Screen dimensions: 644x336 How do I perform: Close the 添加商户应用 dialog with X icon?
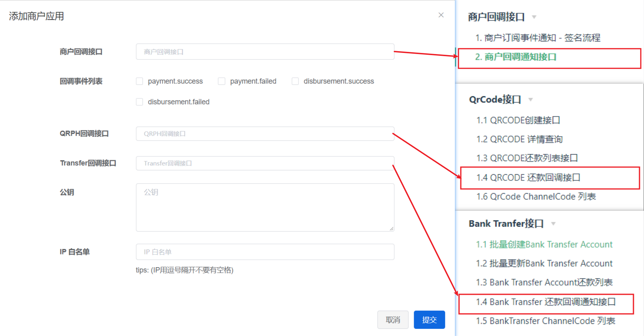tap(441, 15)
